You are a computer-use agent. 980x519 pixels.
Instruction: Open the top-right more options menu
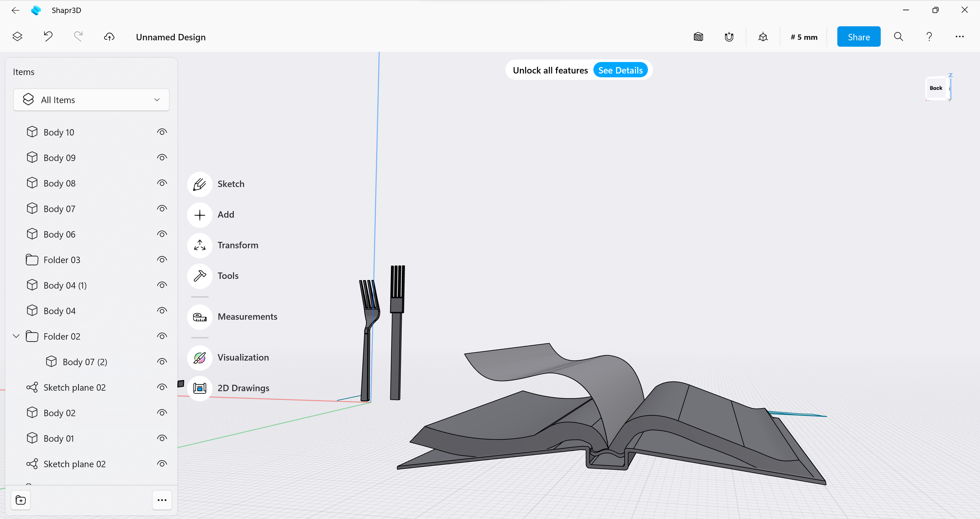(959, 37)
